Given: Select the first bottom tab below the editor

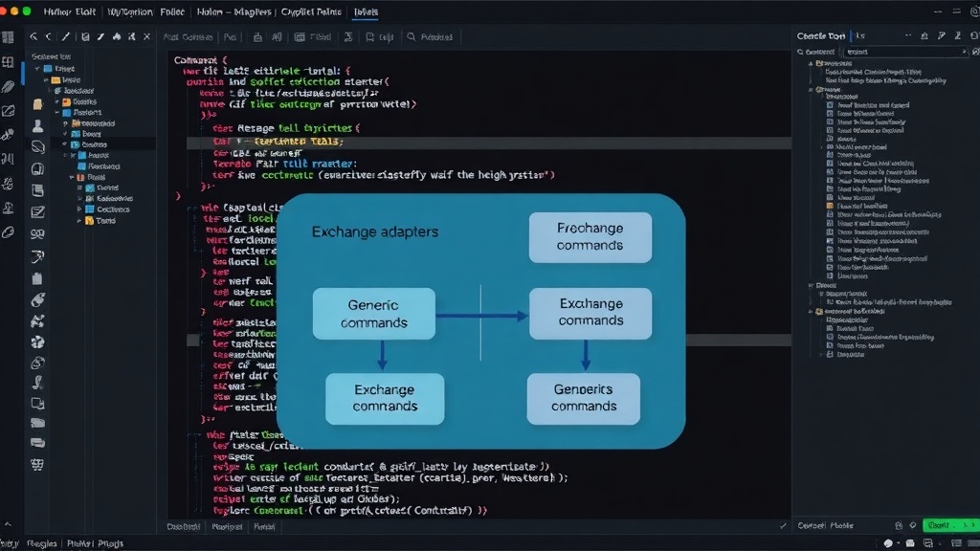Looking at the screenshot, I should pyautogui.click(x=184, y=527).
